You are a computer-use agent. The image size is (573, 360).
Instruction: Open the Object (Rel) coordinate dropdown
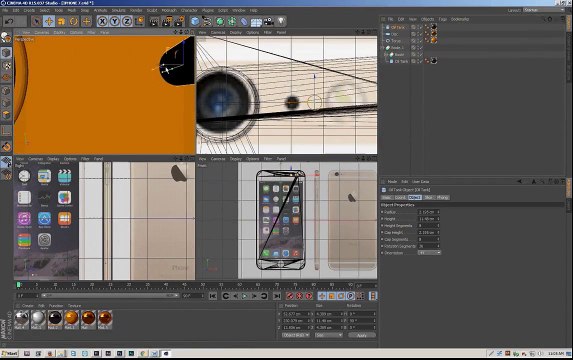click(x=296, y=335)
